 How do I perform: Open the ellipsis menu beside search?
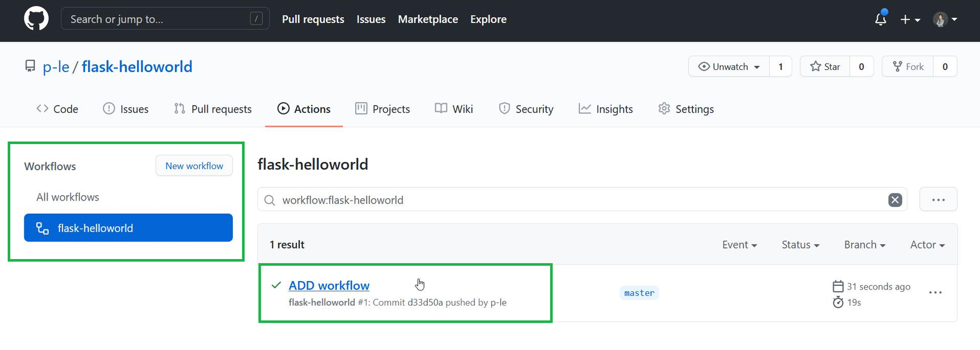coord(938,200)
